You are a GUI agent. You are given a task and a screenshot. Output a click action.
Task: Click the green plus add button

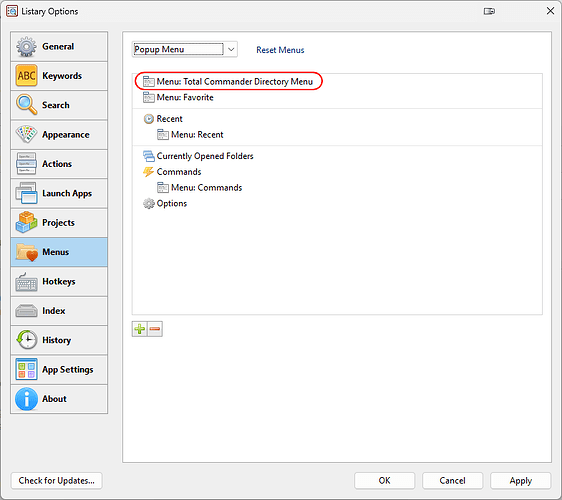click(x=139, y=329)
